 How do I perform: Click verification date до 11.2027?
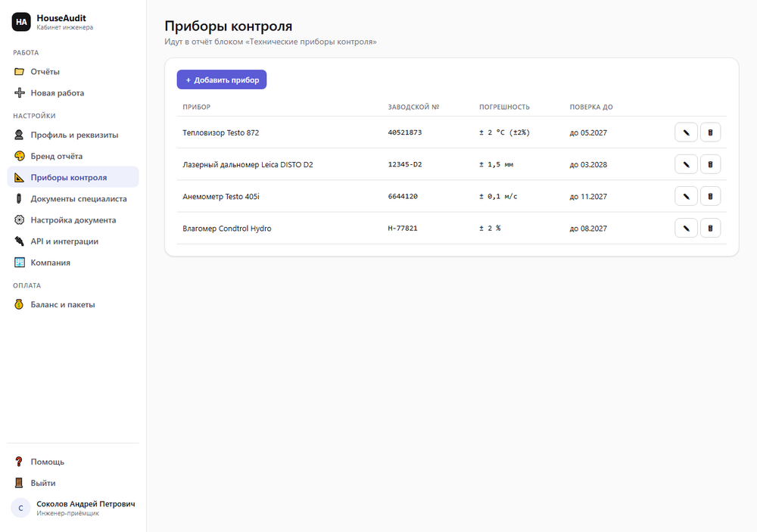(588, 196)
